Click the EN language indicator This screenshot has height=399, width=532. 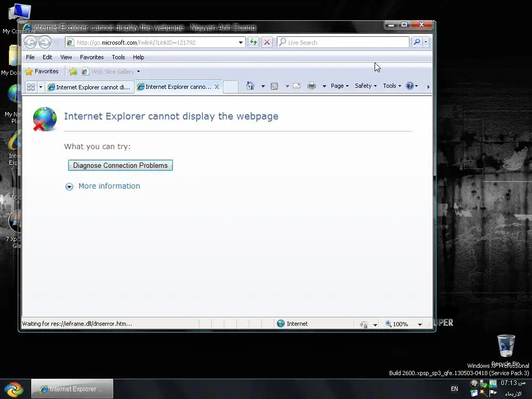click(x=454, y=389)
